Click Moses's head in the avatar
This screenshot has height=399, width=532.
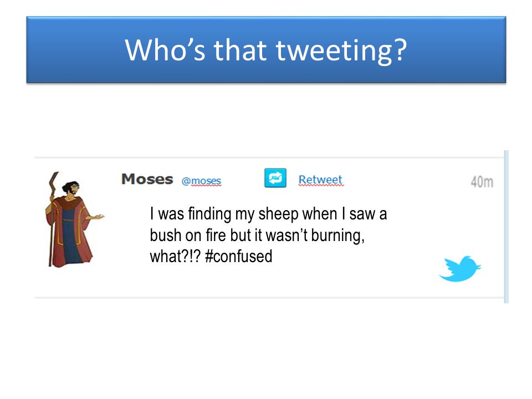(71, 188)
